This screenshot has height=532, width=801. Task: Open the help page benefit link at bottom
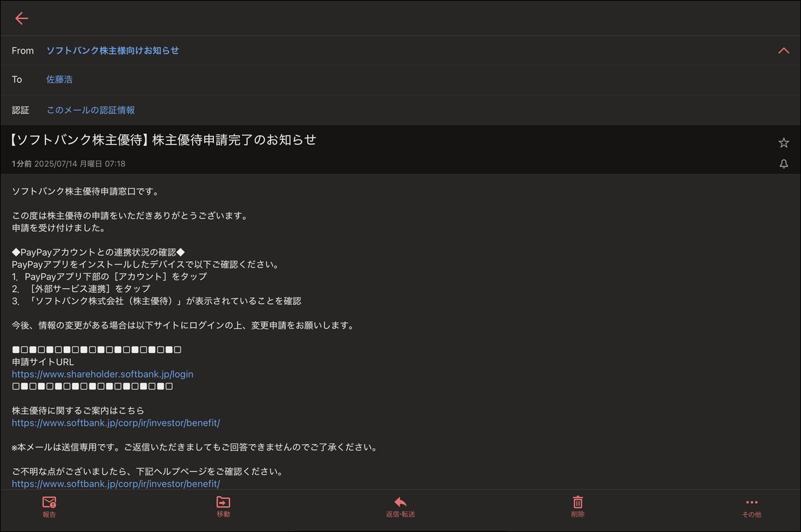tap(116, 483)
